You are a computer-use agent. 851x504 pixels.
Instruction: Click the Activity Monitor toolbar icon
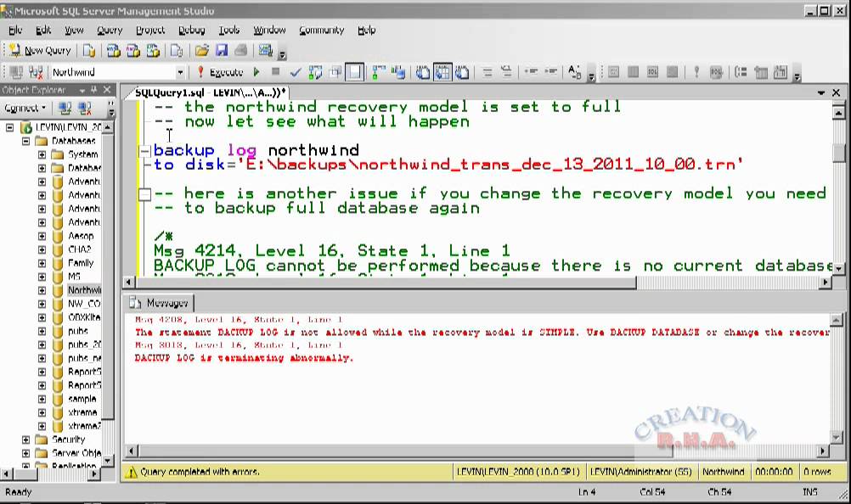coord(265,50)
